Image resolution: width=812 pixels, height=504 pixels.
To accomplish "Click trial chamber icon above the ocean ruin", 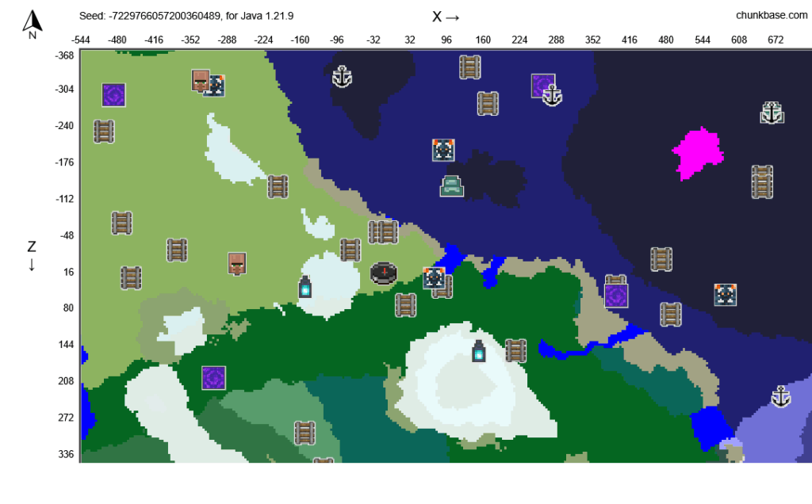I will [x=443, y=150].
